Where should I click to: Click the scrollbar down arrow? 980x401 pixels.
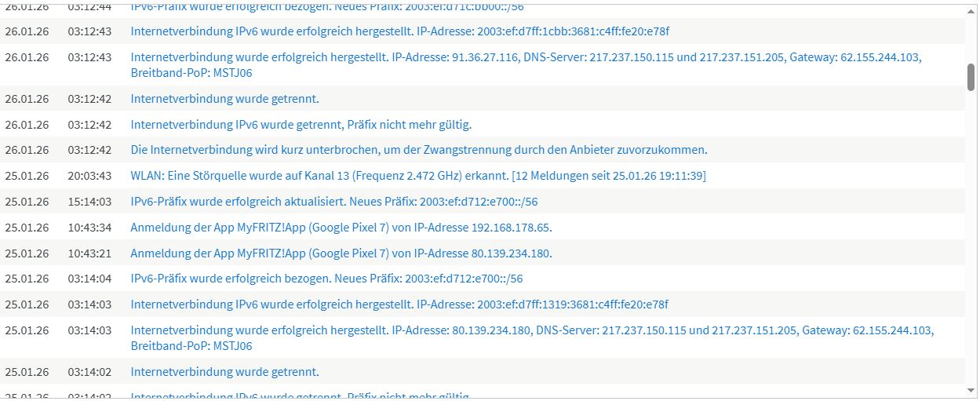(x=971, y=390)
